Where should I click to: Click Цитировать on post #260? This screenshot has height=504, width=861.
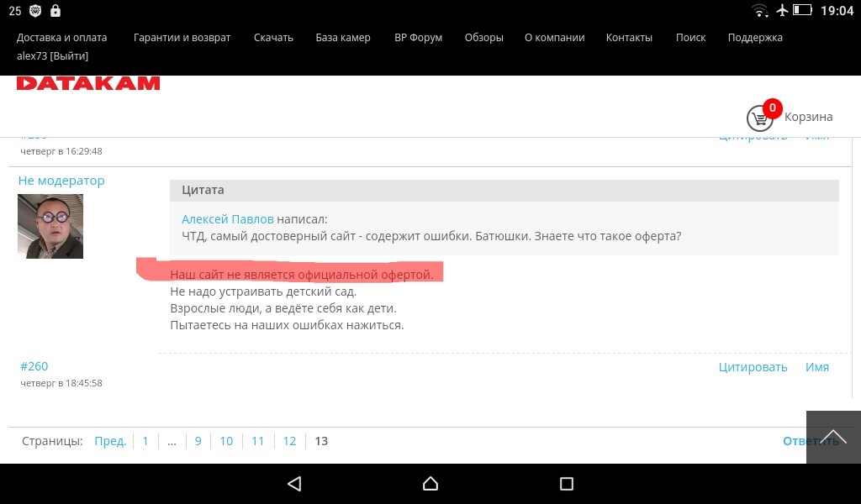753,367
